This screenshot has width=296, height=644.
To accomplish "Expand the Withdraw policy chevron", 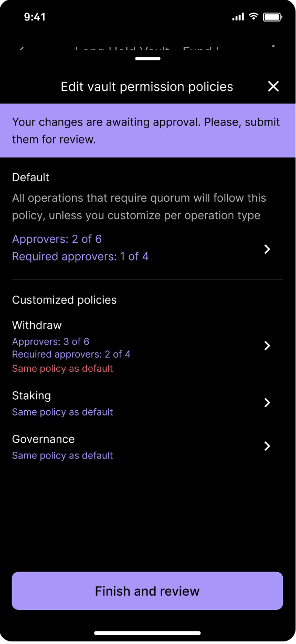I will click(x=267, y=346).
